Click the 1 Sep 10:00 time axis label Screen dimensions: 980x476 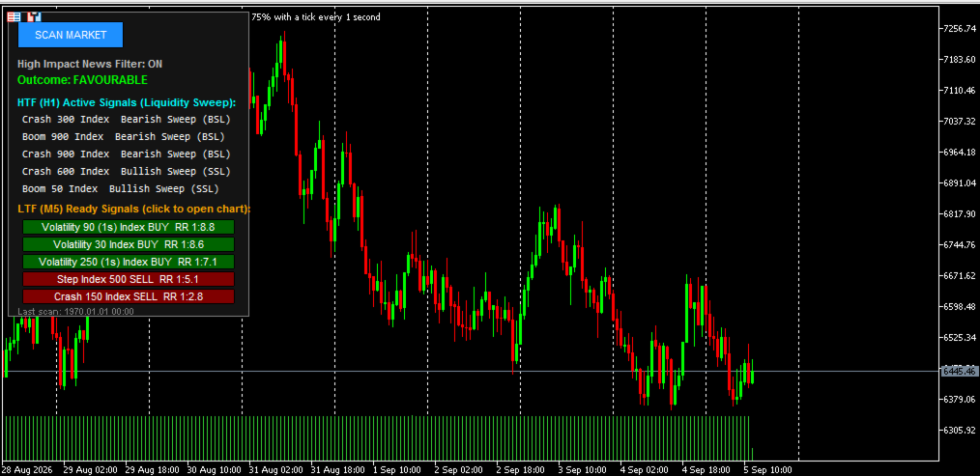coord(395,470)
